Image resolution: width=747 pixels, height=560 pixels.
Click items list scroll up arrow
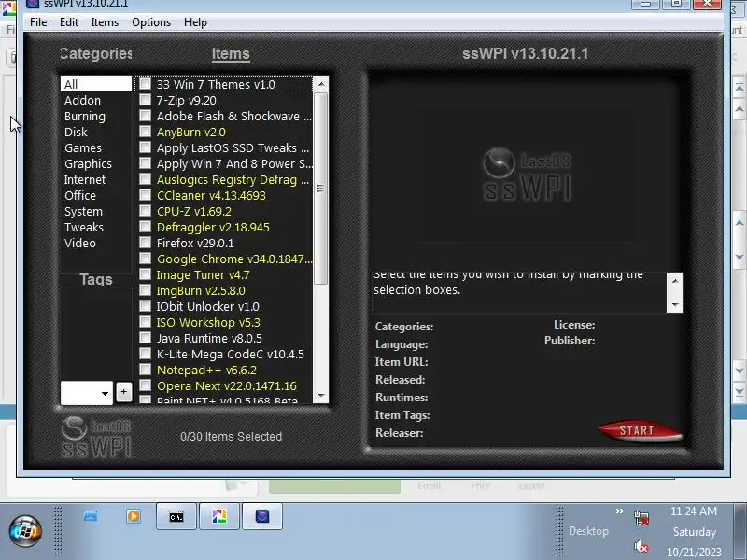click(321, 84)
